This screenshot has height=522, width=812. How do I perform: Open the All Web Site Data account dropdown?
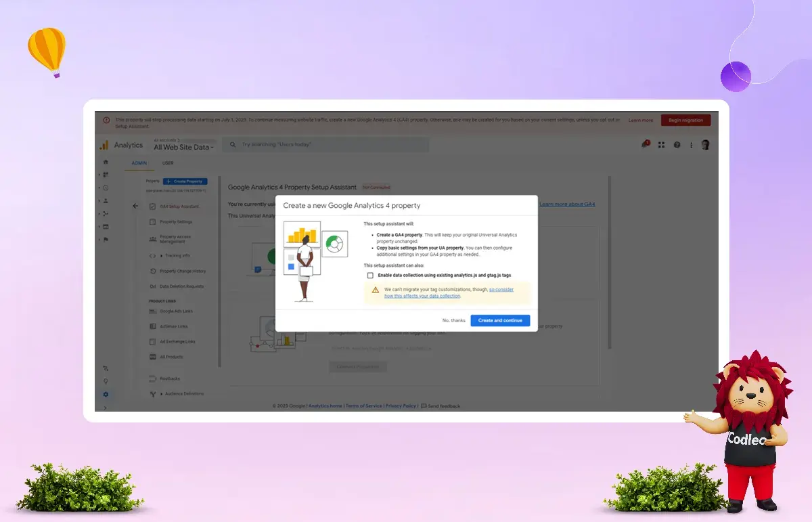tap(183, 147)
